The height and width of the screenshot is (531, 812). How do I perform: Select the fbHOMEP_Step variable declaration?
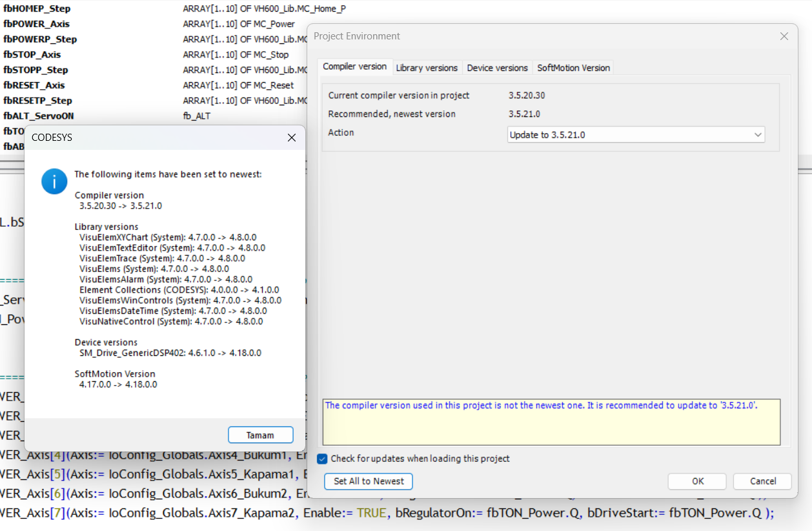(x=37, y=9)
